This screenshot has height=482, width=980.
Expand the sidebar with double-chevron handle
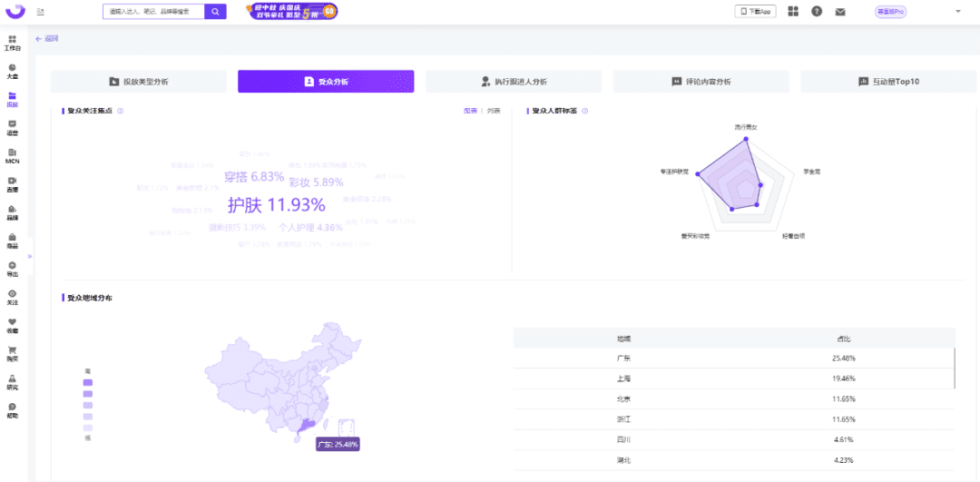[30, 256]
